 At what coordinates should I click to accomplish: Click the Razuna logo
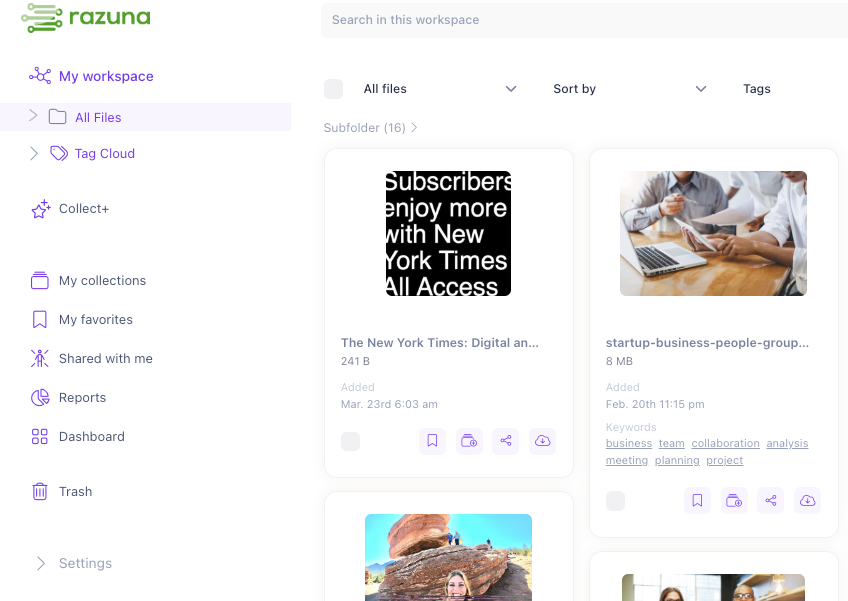(x=86, y=17)
